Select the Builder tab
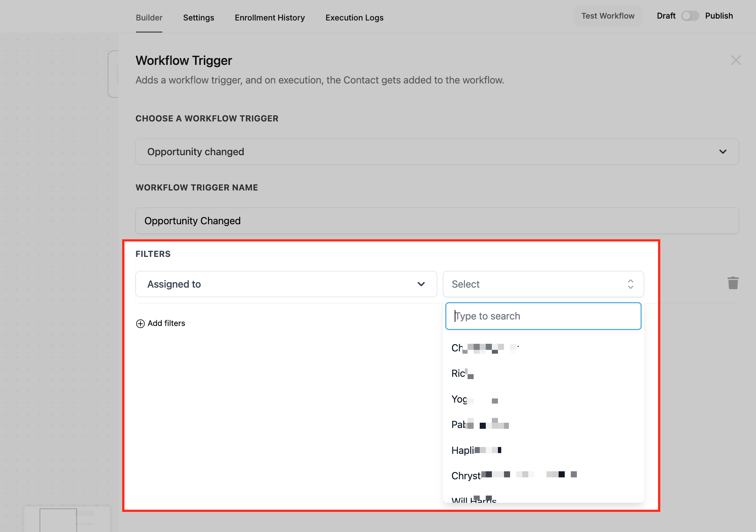 149,18
